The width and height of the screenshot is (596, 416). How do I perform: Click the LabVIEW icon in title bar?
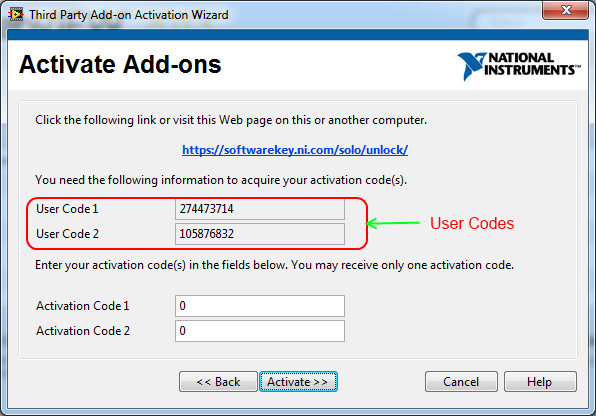[16, 14]
